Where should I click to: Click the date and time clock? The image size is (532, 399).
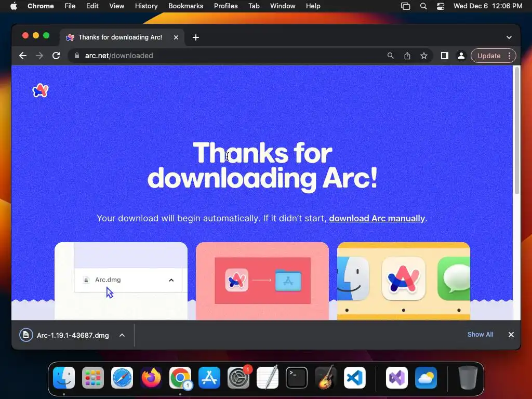coord(487,6)
